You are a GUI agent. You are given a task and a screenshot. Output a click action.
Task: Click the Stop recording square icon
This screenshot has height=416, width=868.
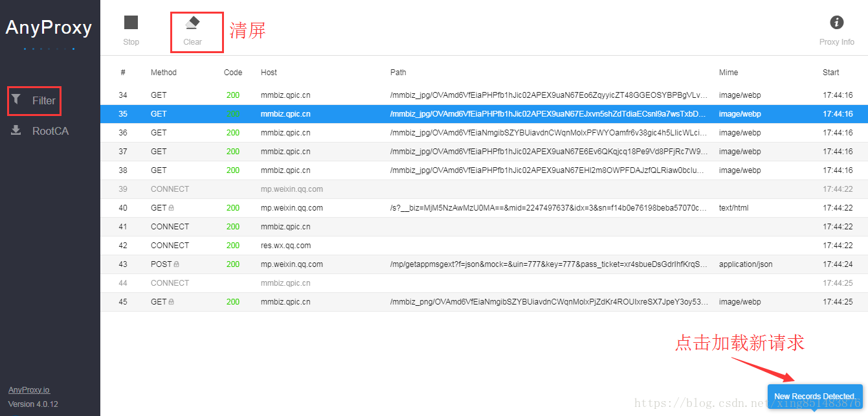tap(131, 23)
